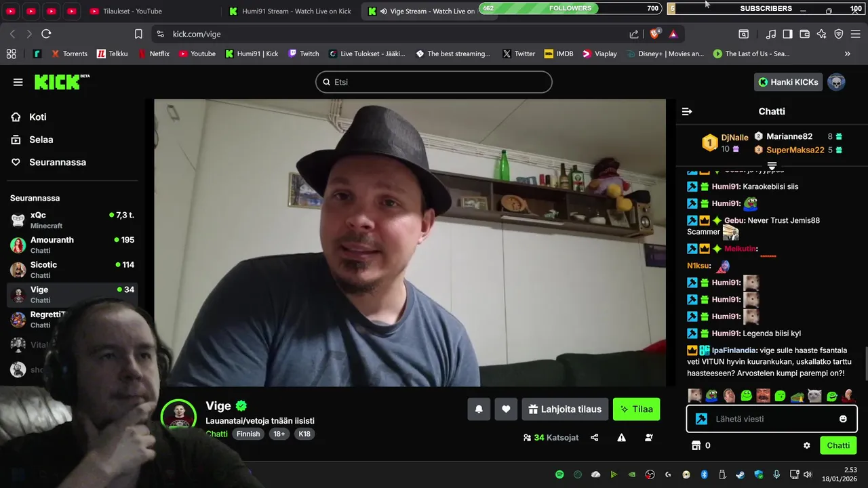The image size is (868, 488).
Task: Show hidden bookmarks chevron
Action: click(847, 54)
